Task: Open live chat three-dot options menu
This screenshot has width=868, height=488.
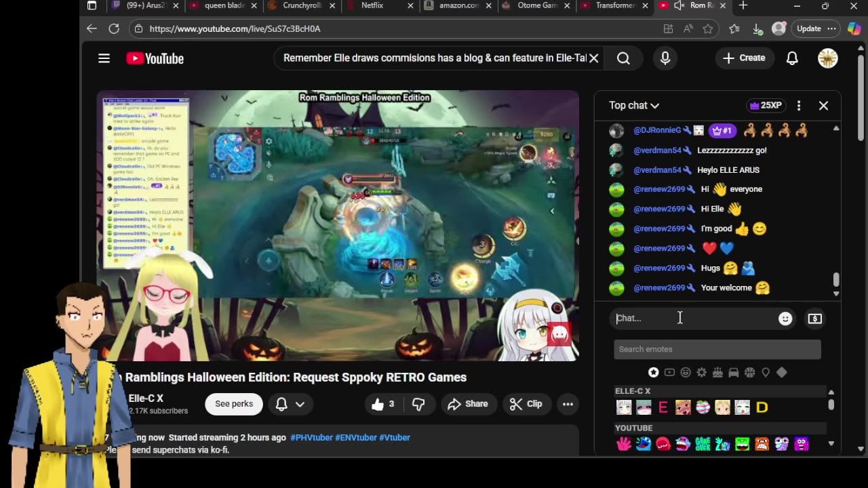Action: [799, 106]
